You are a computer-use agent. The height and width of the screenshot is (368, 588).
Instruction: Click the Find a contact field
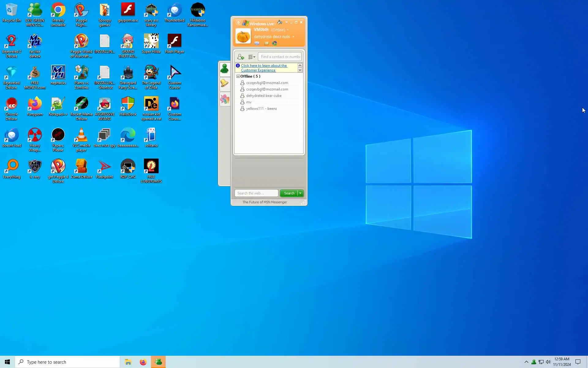click(280, 57)
